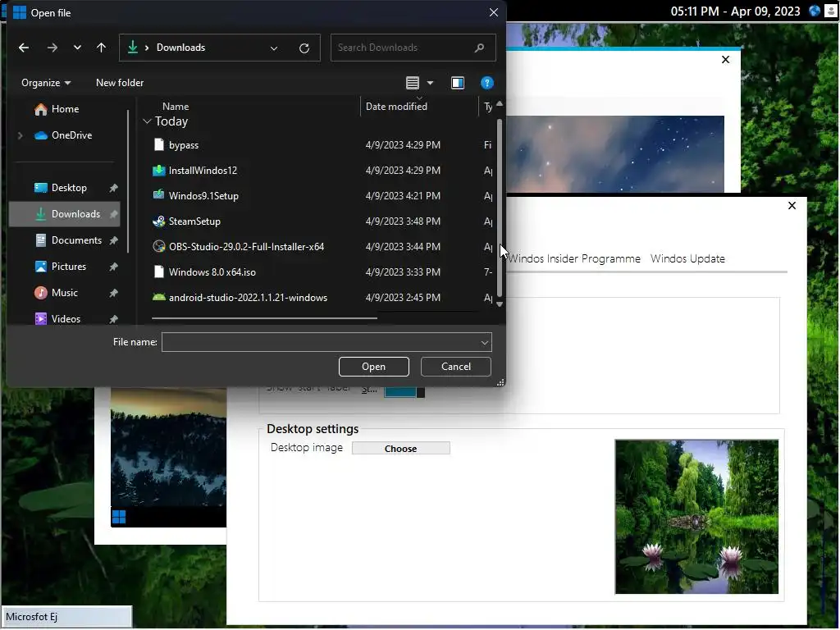Go back with the left arrow

point(24,48)
